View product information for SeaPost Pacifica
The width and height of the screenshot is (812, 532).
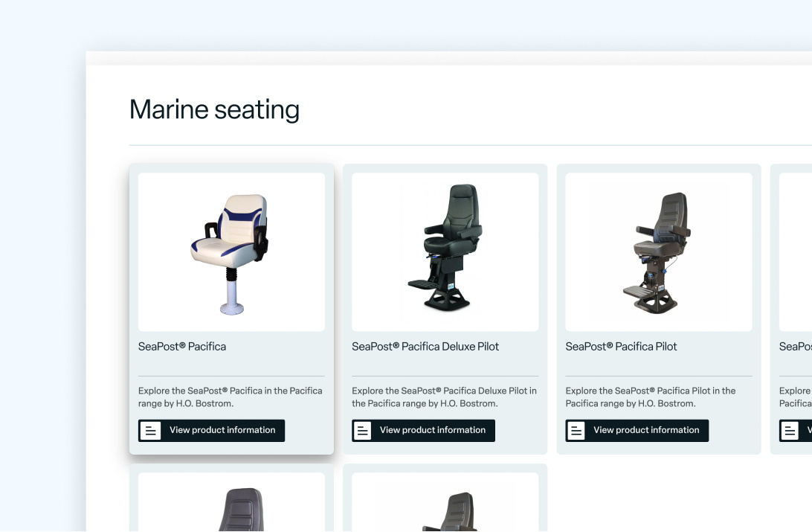tap(222, 430)
